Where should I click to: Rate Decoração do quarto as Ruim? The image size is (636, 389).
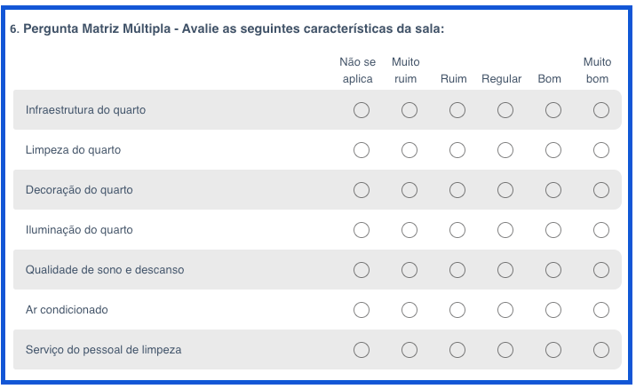457,190
